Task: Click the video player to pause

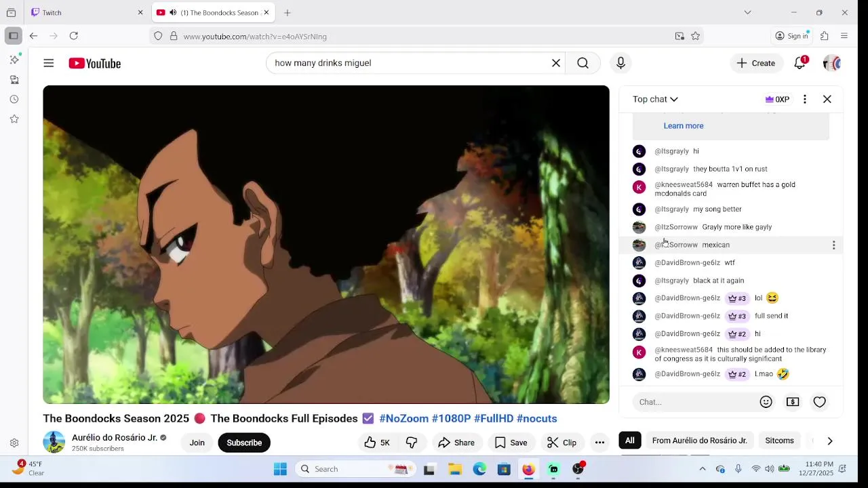Action: click(326, 245)
